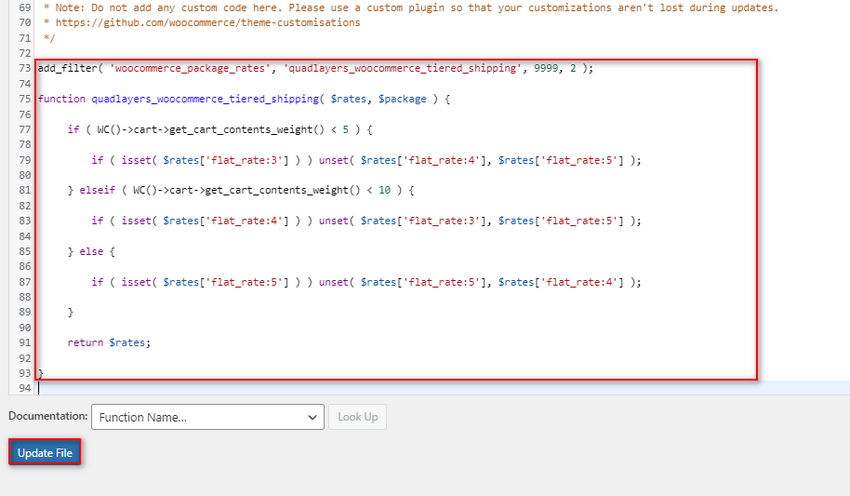Click the github.com theme-customisations URL in the comment
This screenshot has height=496, width=850.
coord(208,23)
